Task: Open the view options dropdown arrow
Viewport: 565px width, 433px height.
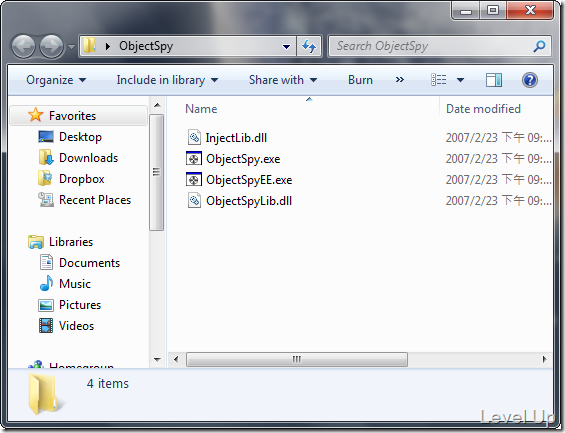Action: (x=460, y=80)
